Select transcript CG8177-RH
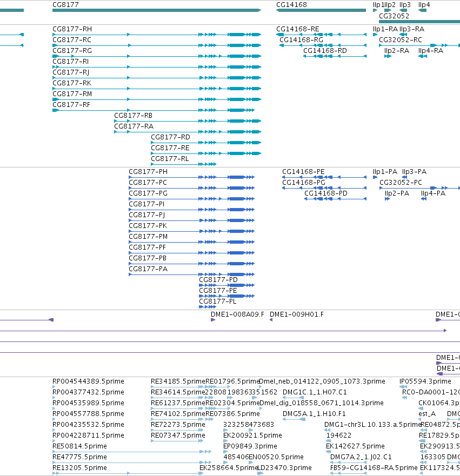 [x=72, y=29]
